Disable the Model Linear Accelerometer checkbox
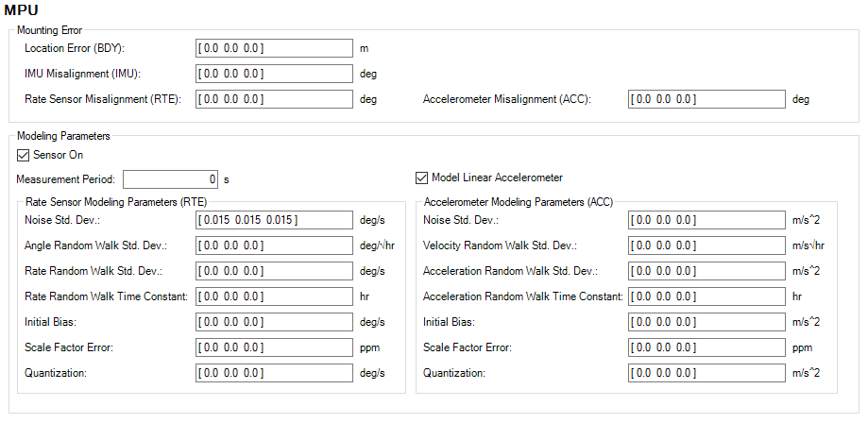 click(x=422, y=178)
